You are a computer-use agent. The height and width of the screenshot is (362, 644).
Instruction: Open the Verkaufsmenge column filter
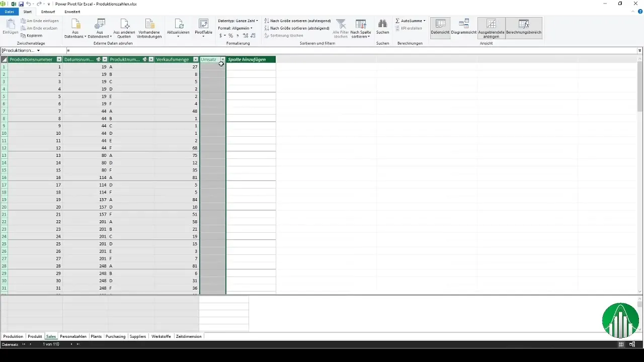point(196,59)
